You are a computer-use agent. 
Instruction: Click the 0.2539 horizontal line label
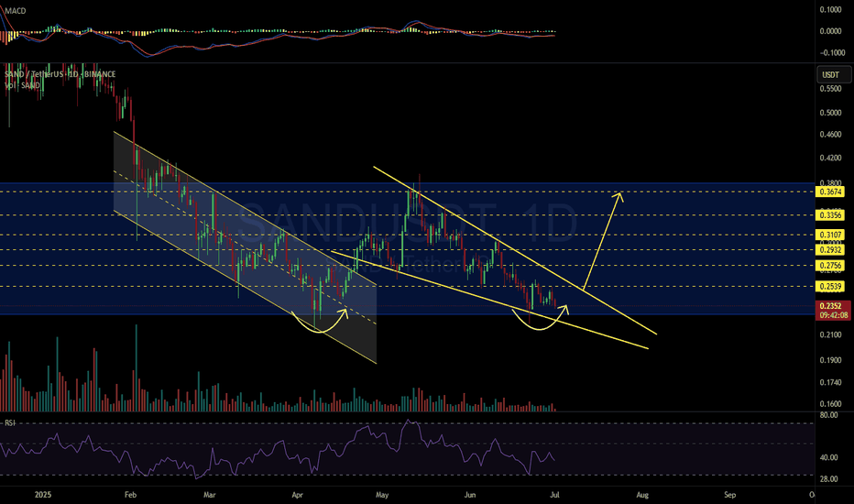(x=830, y=286)
